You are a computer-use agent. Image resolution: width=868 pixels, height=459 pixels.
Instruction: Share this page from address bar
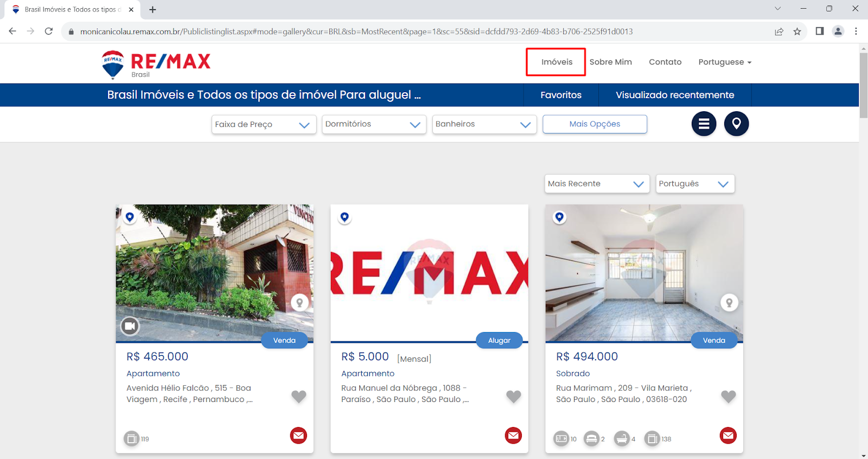tap(779, 31)
